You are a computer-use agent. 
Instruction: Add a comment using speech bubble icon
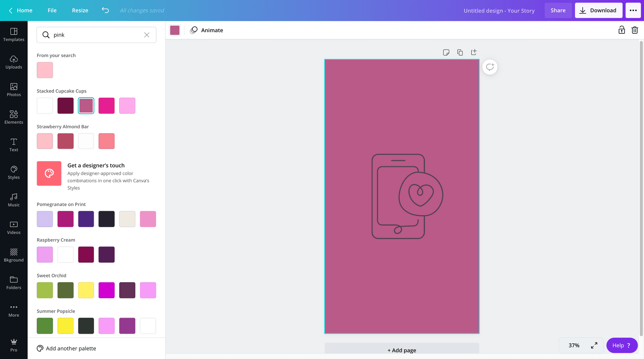point(490,67)
